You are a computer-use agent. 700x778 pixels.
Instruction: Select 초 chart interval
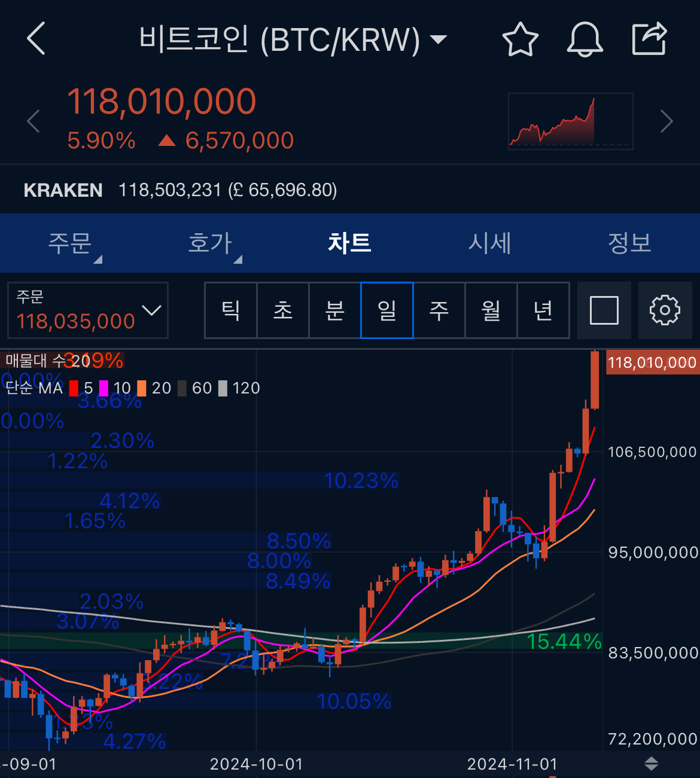pyautogui.click(x=283, y=310)
